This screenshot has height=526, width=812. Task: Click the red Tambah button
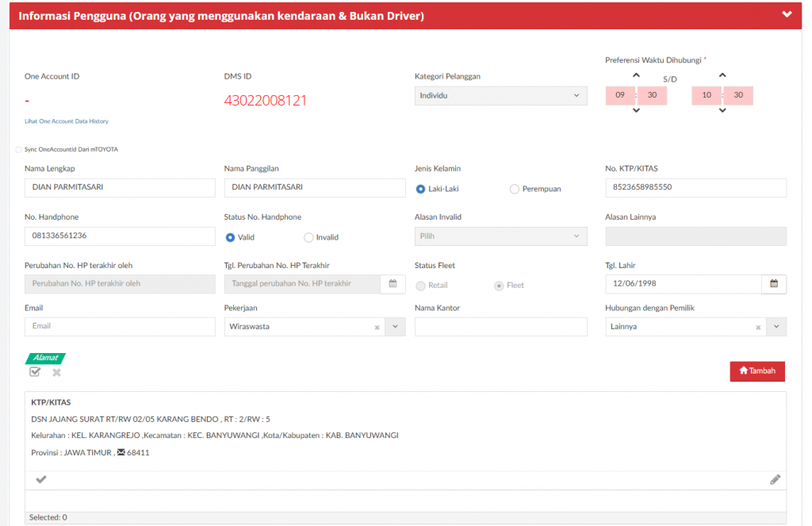(757, 371)
